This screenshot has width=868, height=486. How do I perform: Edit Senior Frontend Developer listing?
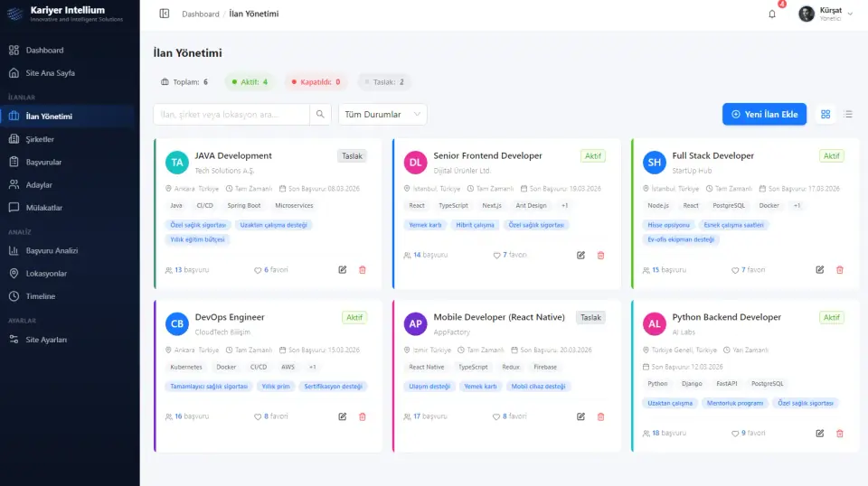pyautogui.click(x=580, y=256)
